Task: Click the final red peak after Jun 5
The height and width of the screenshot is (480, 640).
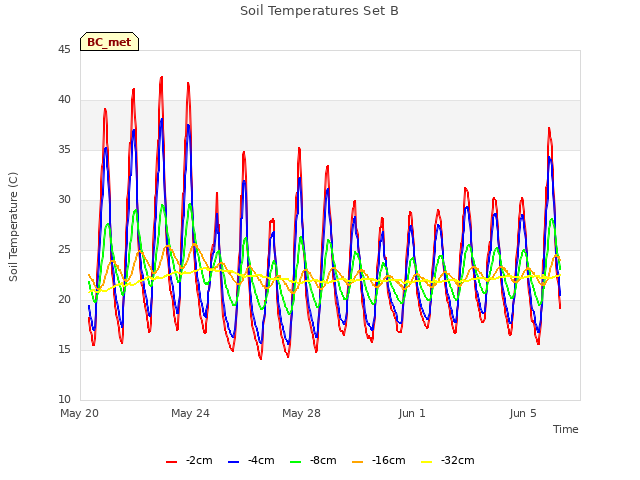Action: [549, 129]
